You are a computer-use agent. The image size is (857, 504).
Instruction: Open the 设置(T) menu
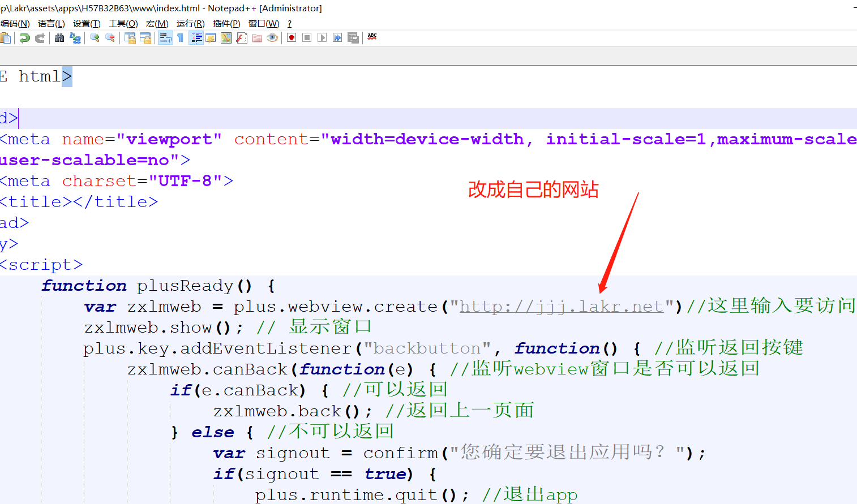coord(86,23)
